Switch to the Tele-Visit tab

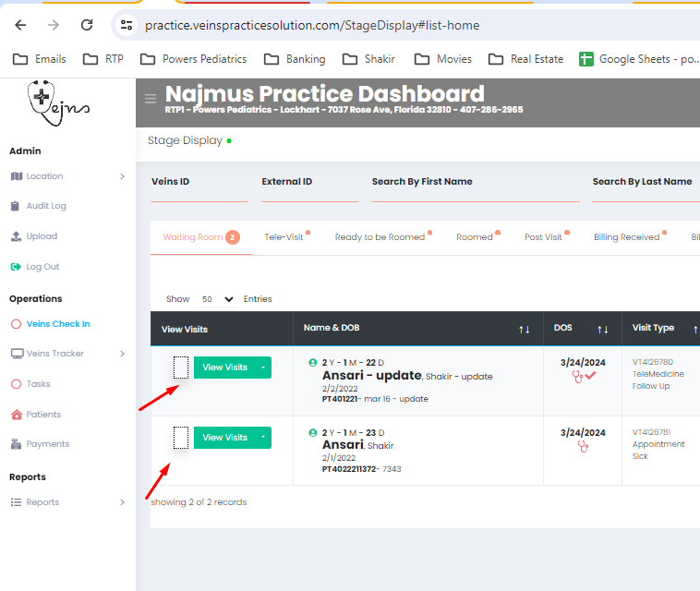[x=284, y=237]
